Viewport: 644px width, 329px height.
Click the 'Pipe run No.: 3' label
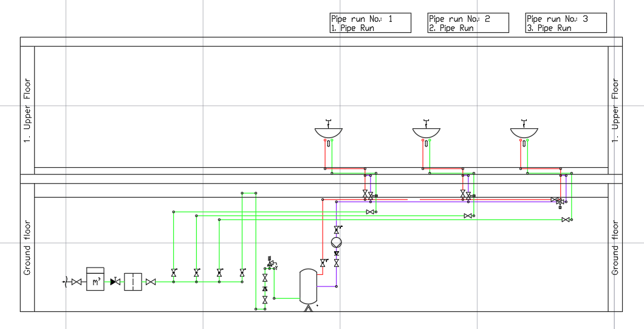tap(557, 19)
